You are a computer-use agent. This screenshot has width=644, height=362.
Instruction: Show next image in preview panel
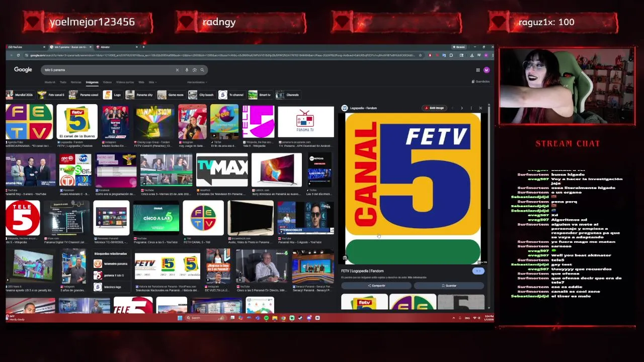(x=462, y=108)
